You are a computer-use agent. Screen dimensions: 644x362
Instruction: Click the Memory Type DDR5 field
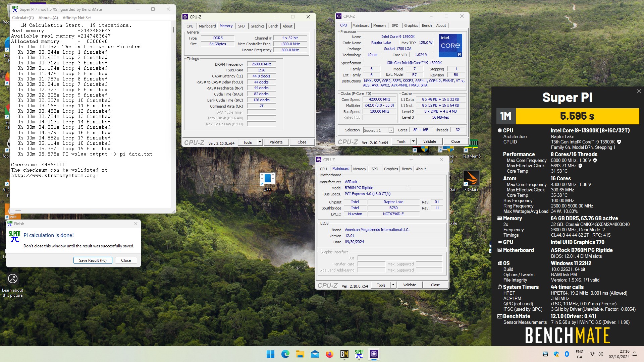pyautogui.click(x=218, y=38)
